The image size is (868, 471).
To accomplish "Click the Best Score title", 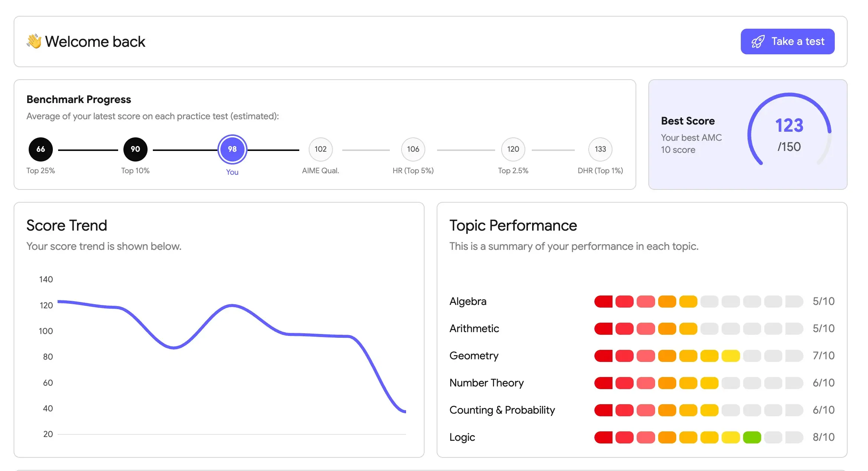I will pos(688,121).
